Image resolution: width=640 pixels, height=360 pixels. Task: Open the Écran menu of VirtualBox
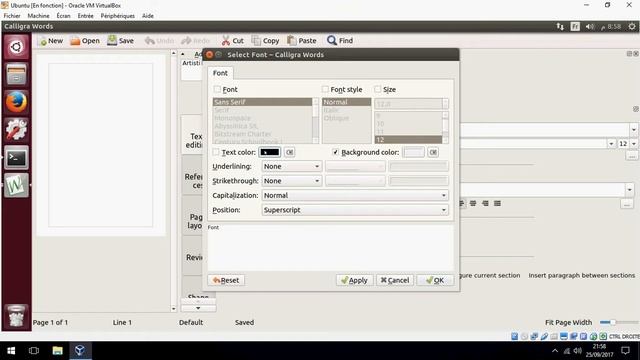coord(63,16)
